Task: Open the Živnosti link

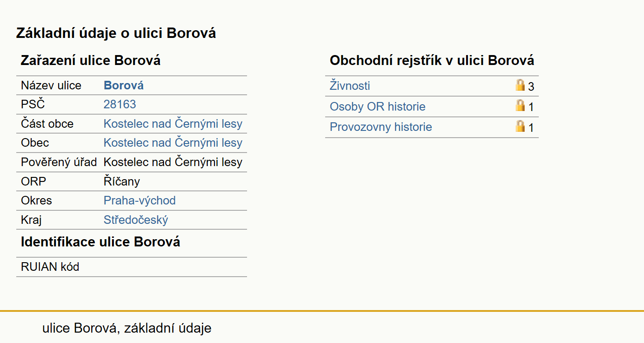Action: tap(350, 85)
